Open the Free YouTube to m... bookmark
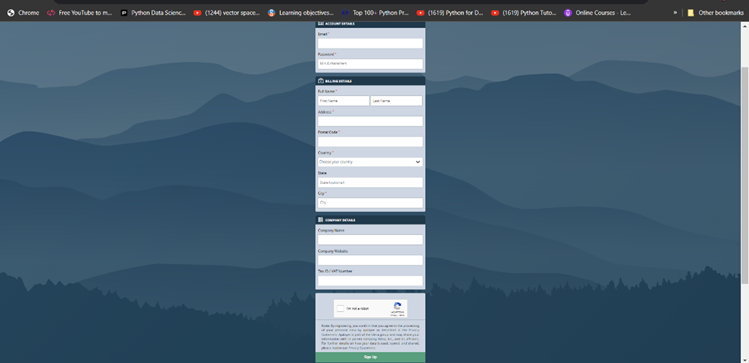 [79, 13]
